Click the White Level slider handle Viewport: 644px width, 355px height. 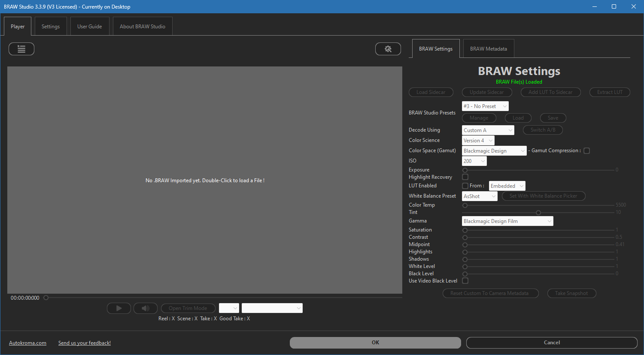pos(465,267)
